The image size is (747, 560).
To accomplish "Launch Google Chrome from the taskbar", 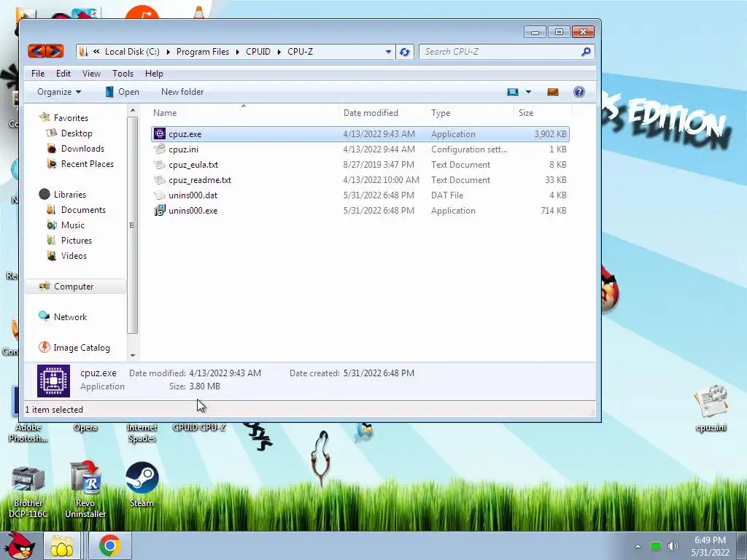I will [x=109, y=546].
